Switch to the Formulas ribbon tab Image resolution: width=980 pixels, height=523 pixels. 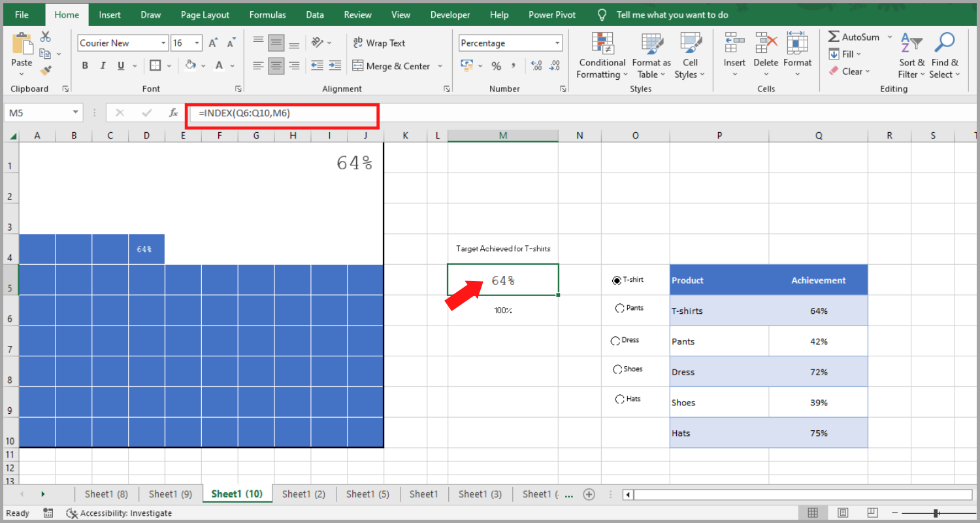click(x=267, y=14)
